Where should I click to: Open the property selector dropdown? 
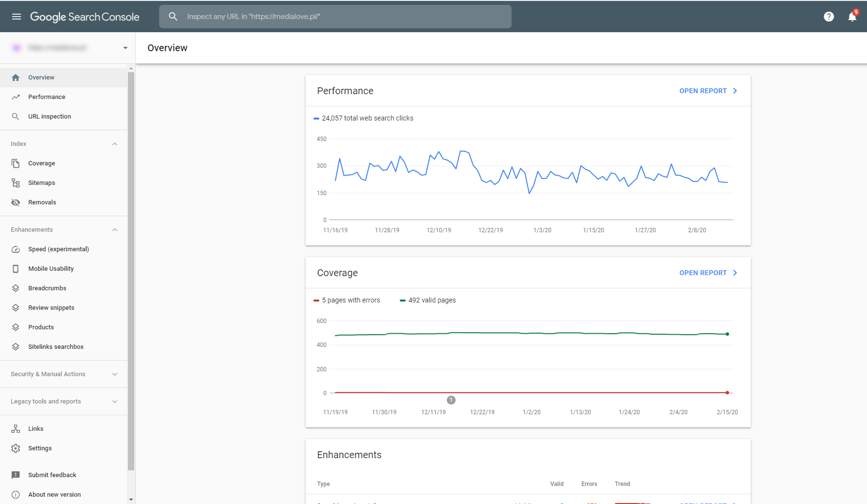[x=125, y=48]
